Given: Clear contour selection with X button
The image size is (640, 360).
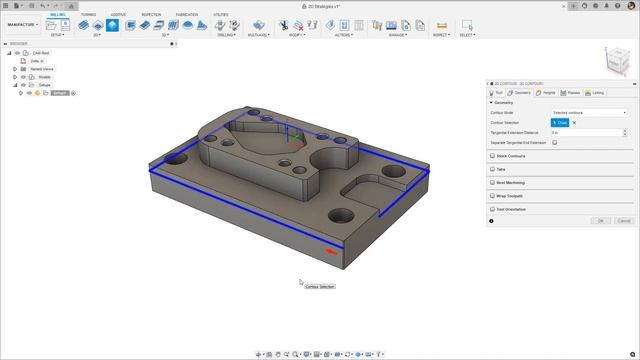Looking at the screenshot, I should point(574,122).
